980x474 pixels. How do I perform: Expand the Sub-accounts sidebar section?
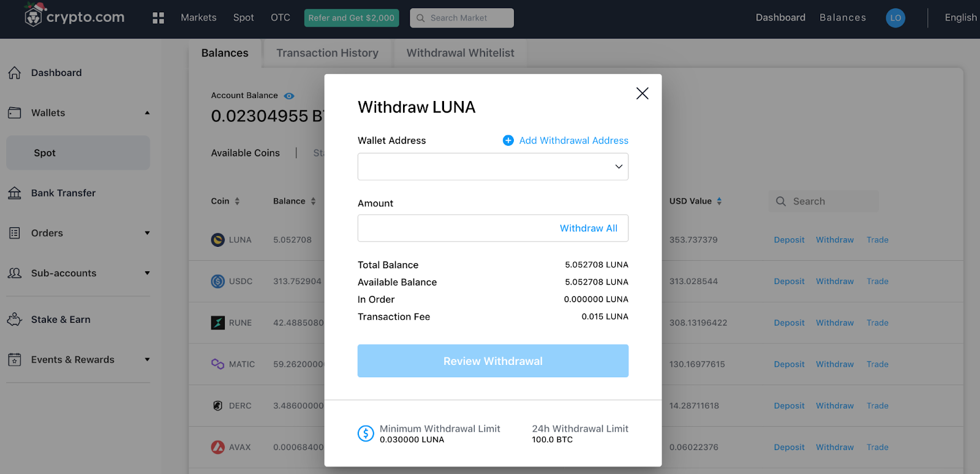pos(147,273)
